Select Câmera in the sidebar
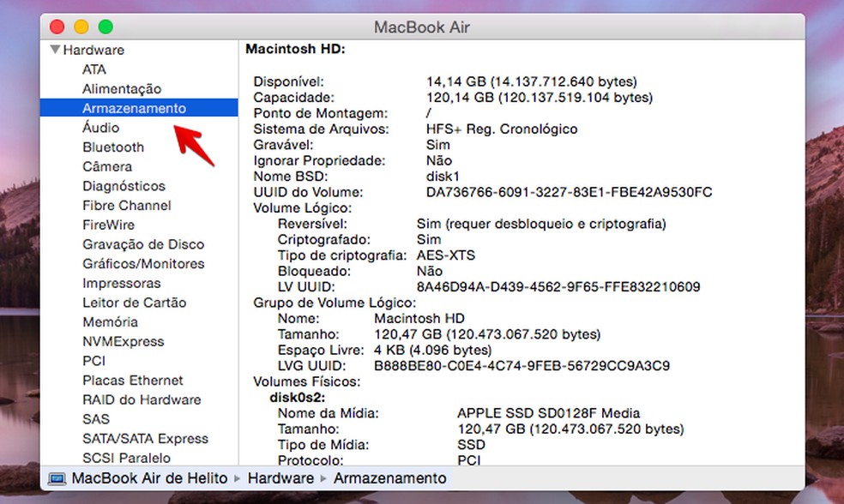The image size is (844, 504). pos(107,166)
